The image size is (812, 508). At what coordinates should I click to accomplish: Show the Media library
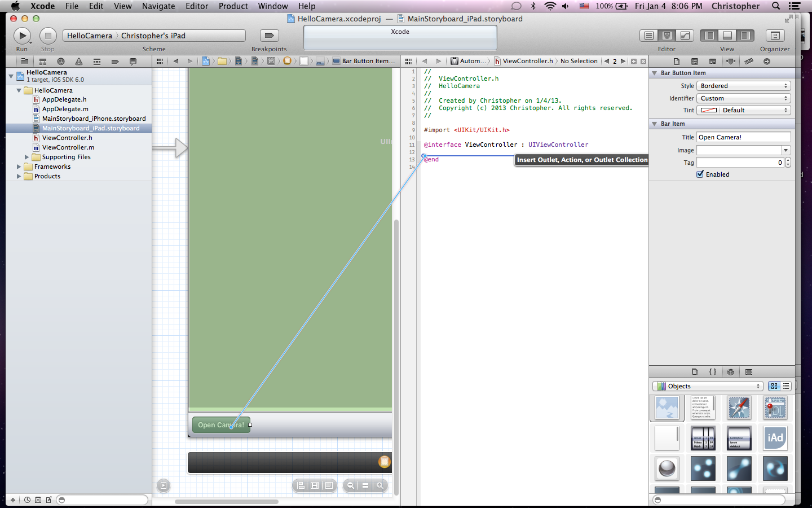[749, 372]
